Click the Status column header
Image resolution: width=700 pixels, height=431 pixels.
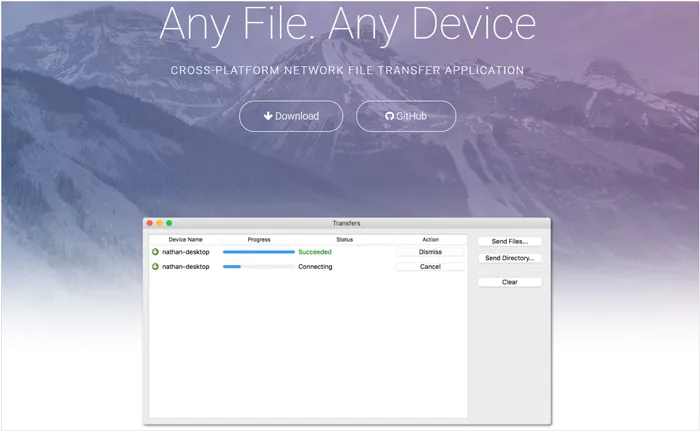[x=345, y=239]
